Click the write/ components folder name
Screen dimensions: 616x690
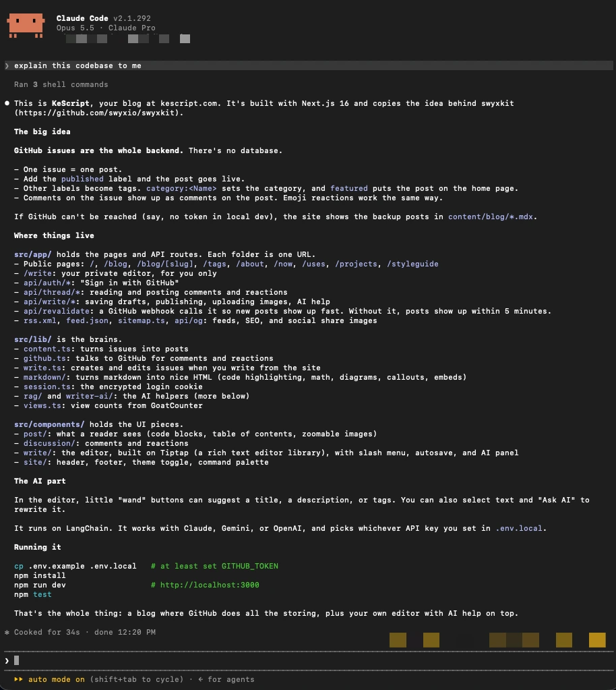coord(38,453)
